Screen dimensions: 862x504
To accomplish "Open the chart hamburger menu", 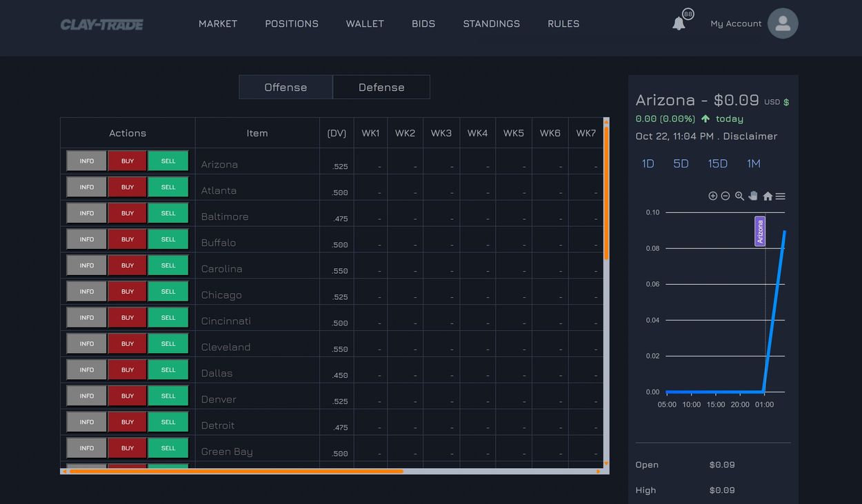I will click(781, 196).
